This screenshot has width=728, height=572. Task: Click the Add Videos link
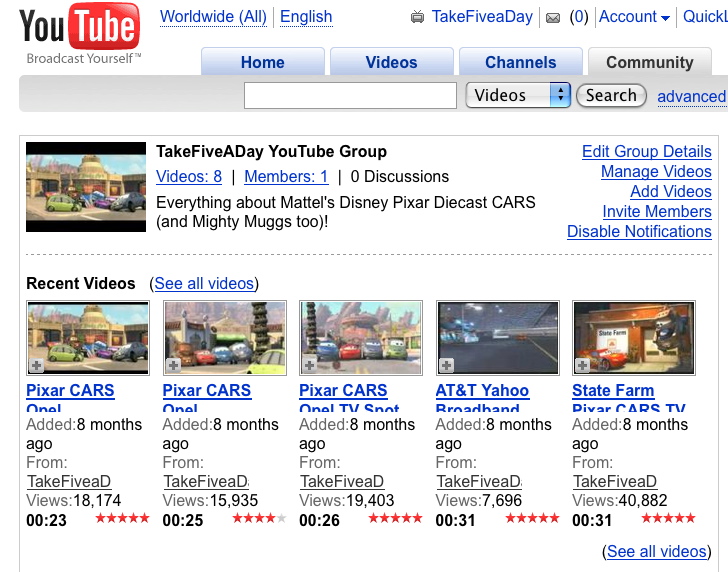[670, 191]
